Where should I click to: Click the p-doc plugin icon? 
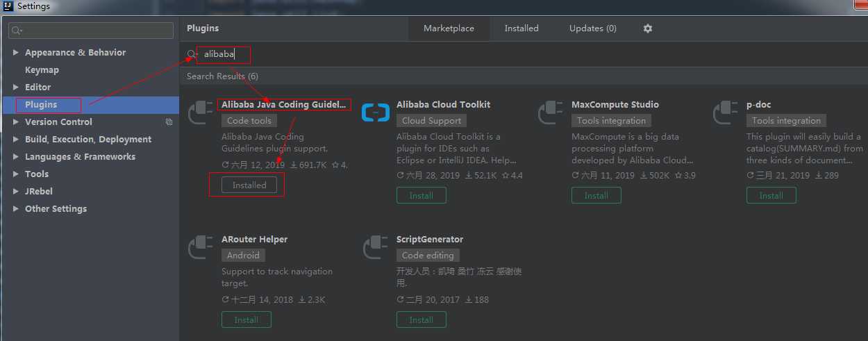pos(726,113)
